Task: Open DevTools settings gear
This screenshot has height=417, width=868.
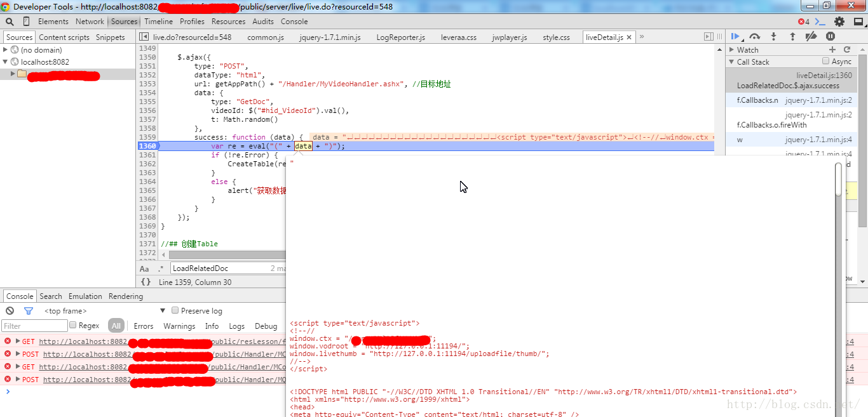Action: coord(839,21)
